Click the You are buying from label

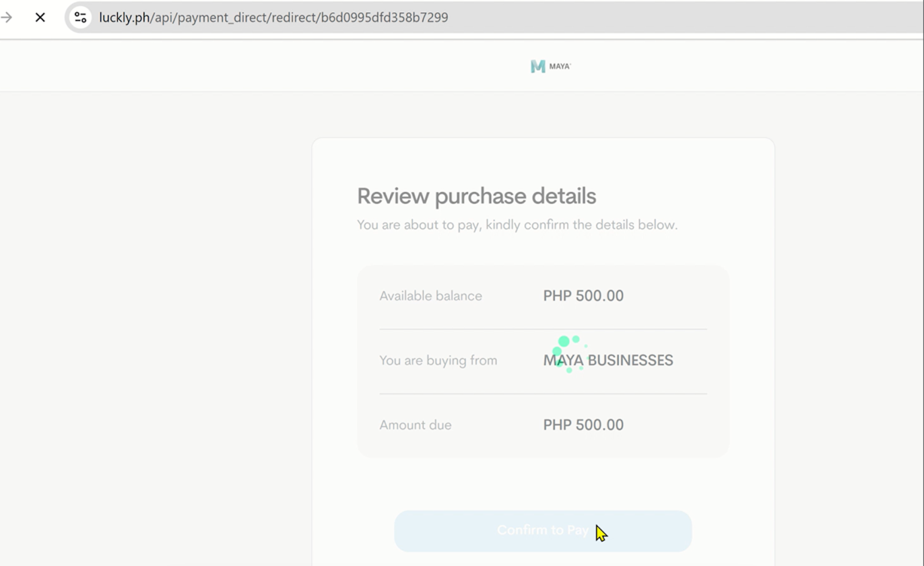pyautogui.click(x=438, y=360)
